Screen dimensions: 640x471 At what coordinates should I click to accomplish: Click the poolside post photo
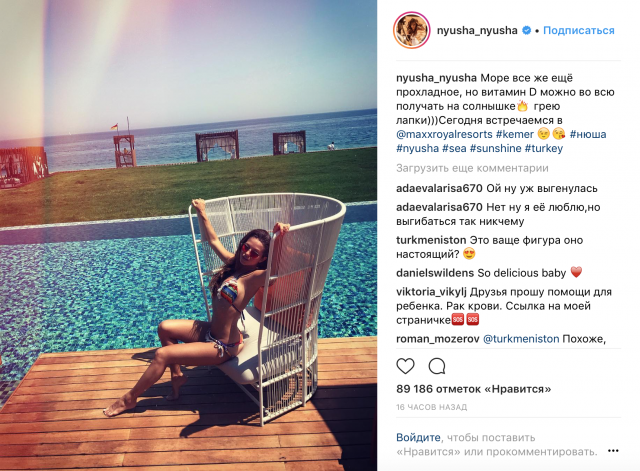click(x=188, y=236)
